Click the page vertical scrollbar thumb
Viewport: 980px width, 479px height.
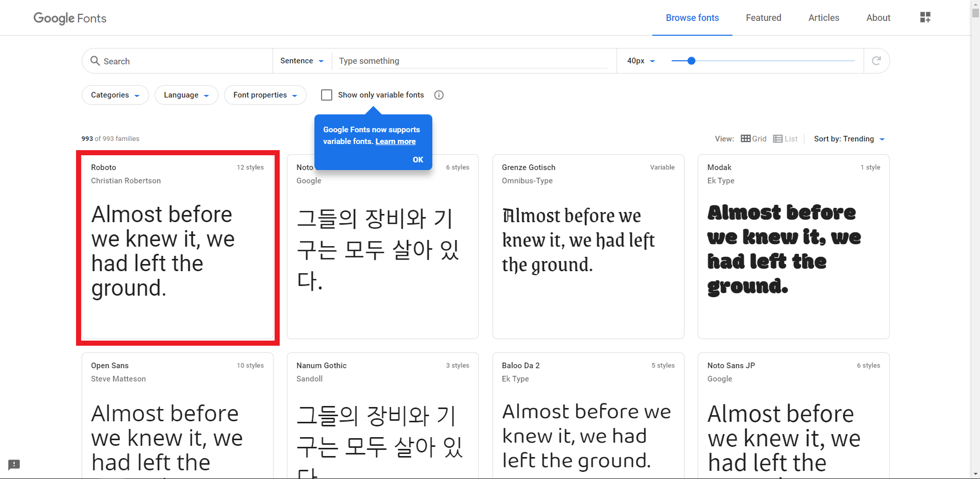(975, 13)
